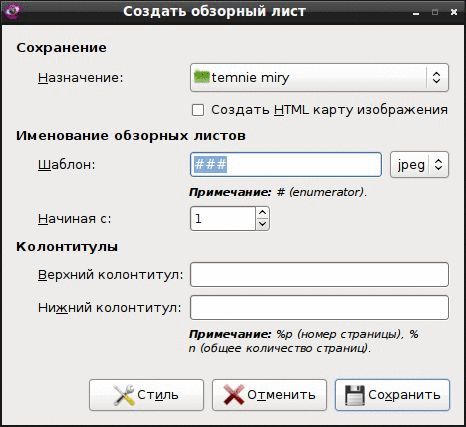Open the jpeg file format dropdown

pos(419,165)
